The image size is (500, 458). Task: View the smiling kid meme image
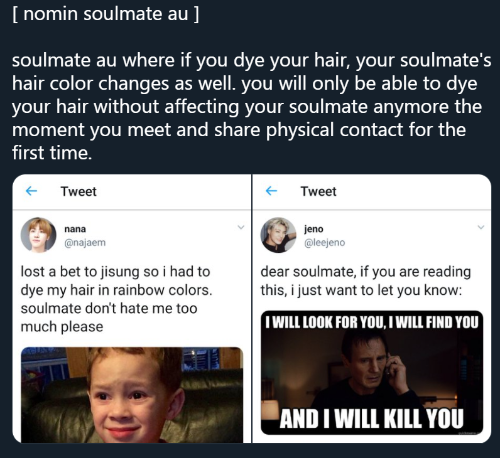[x=132, y=395]
